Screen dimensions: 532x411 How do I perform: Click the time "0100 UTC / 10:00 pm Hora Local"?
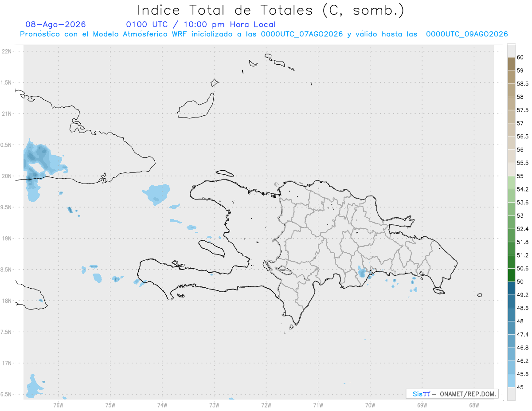(201, 24)
